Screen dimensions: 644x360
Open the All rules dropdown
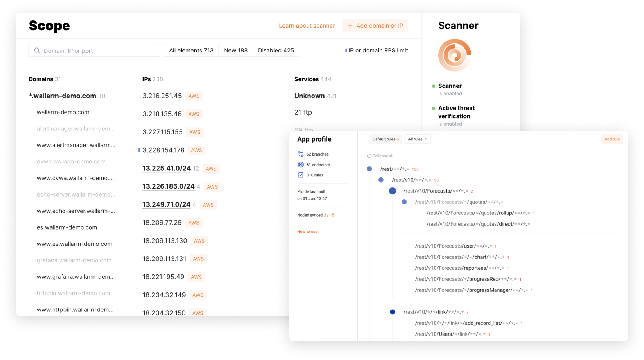417,139
